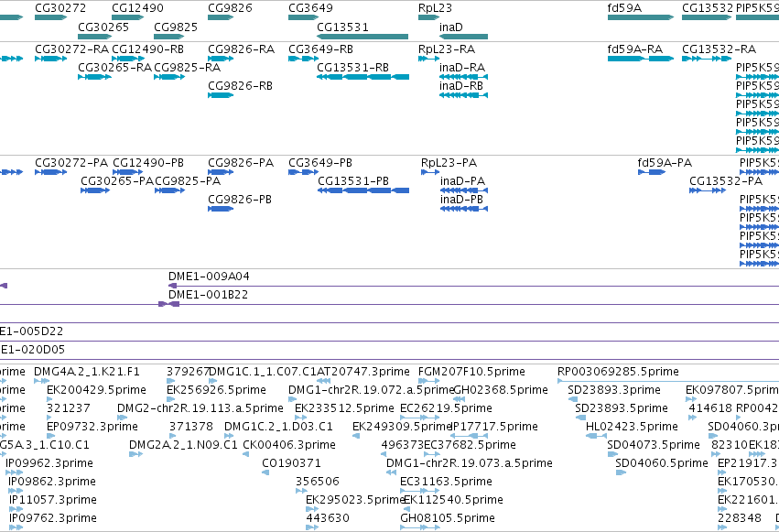The width and height of the screenshot is (779, 532).
Task: Select EST SD04073.5prime
Action: pos(612,454)
